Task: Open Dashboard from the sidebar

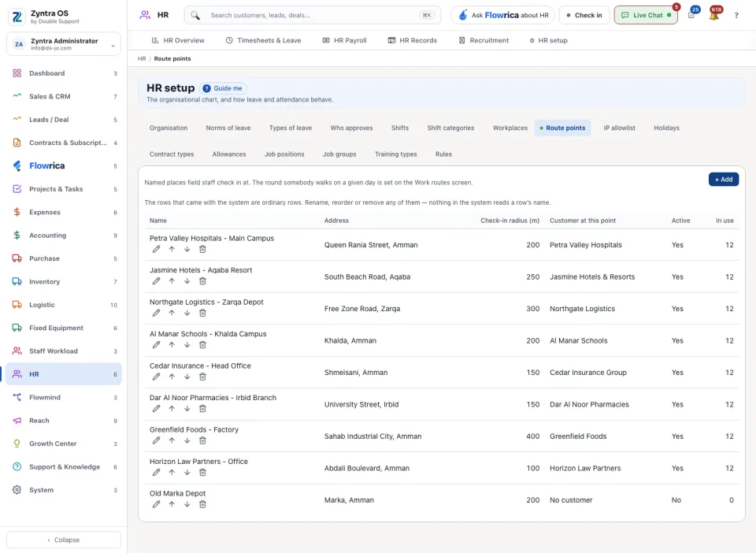Action: pyautogui.click(x=64, y=73)
